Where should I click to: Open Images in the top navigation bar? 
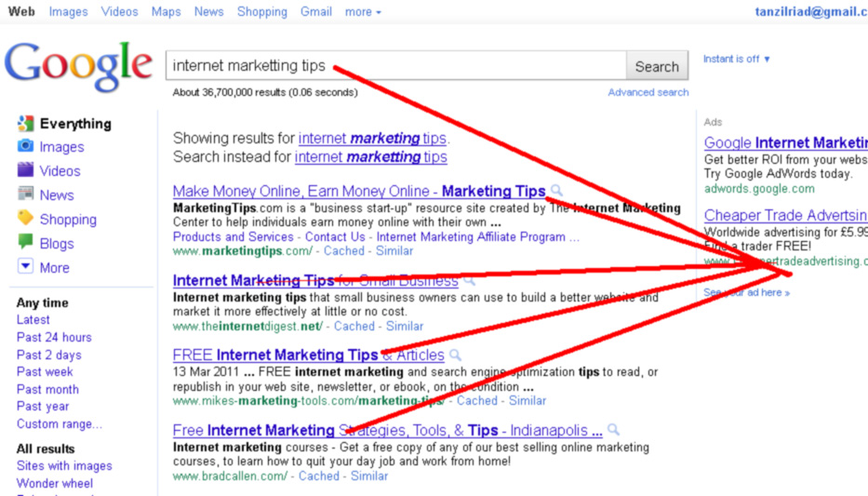tap(68, 11)
